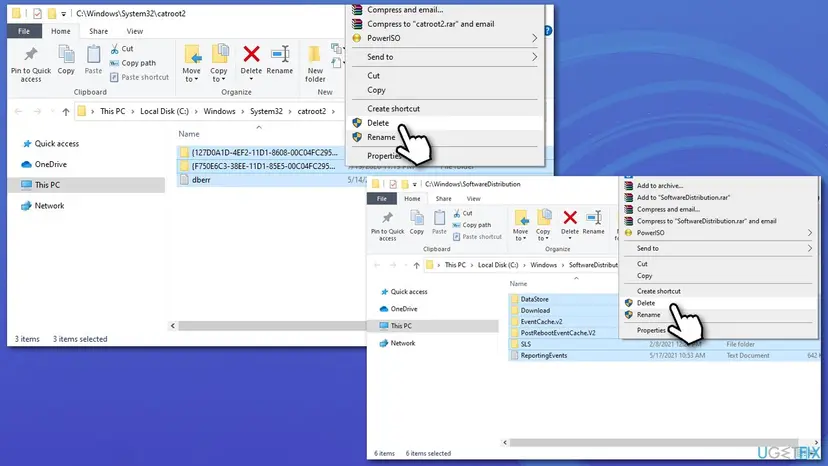Select folder {127D0A1D-4EF2-11D1-8608-00C04FC295...

pos(261,153)
